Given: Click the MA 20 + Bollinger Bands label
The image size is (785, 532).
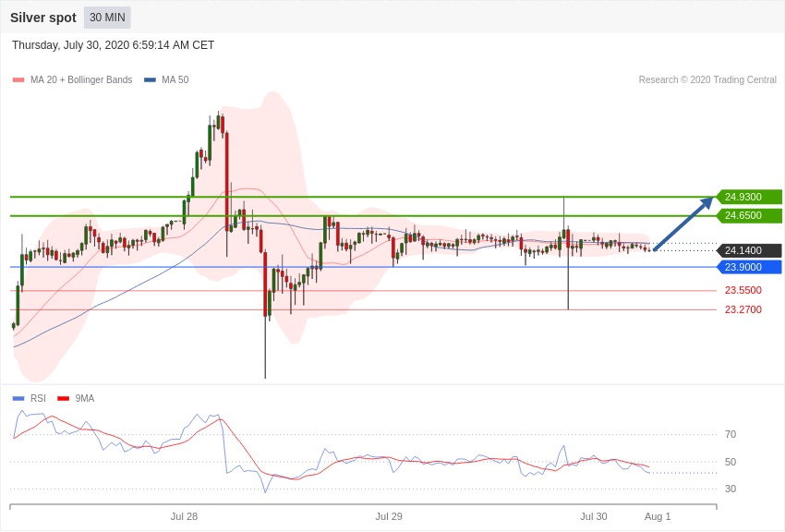Looking at the screenshot, I should 81,79.
